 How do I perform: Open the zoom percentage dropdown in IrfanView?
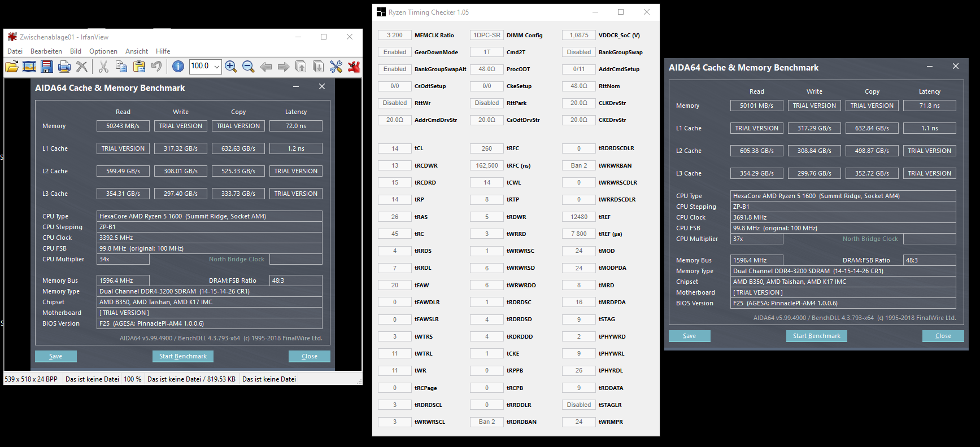(x=216, y=67)
